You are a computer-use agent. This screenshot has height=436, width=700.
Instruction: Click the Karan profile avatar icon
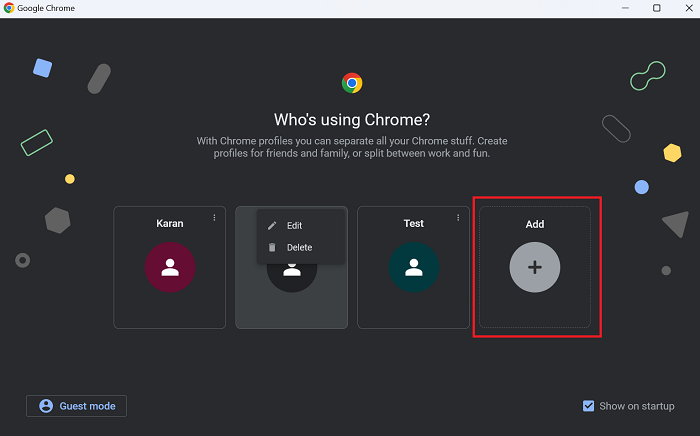[170, 267]
